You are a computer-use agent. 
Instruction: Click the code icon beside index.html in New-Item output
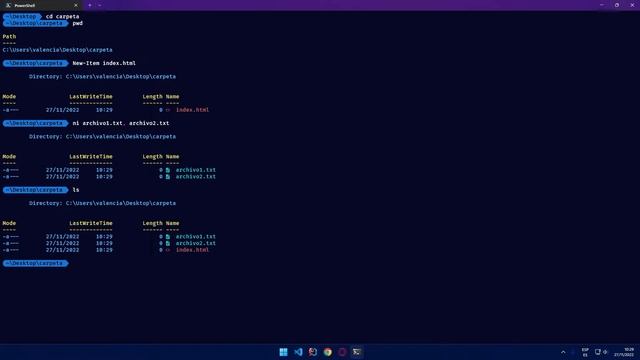coord(168,110)
